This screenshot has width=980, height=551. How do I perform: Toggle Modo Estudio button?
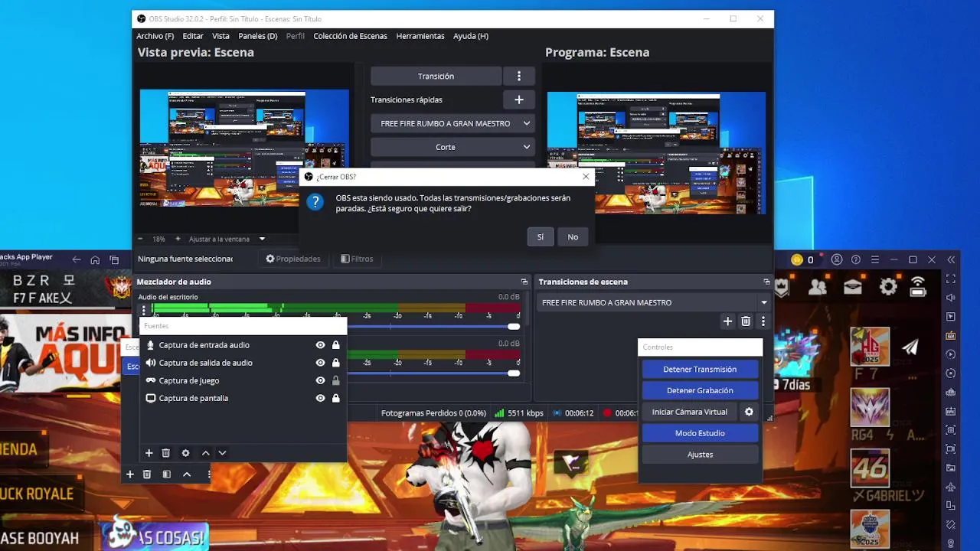click(x=700, y=433)
